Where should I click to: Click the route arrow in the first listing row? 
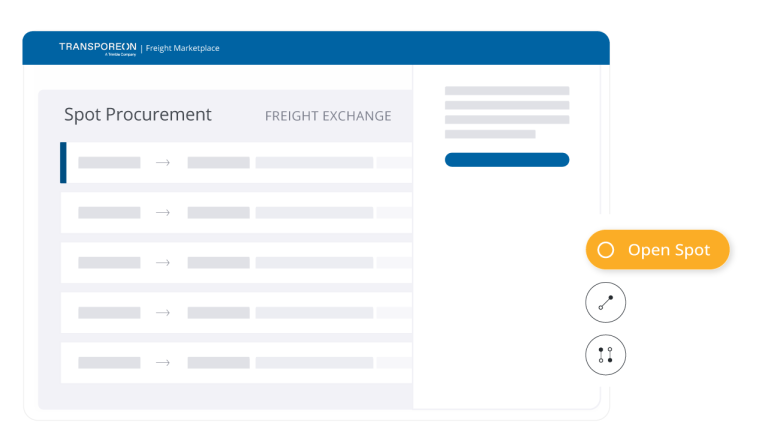click(x=163, y=163)
